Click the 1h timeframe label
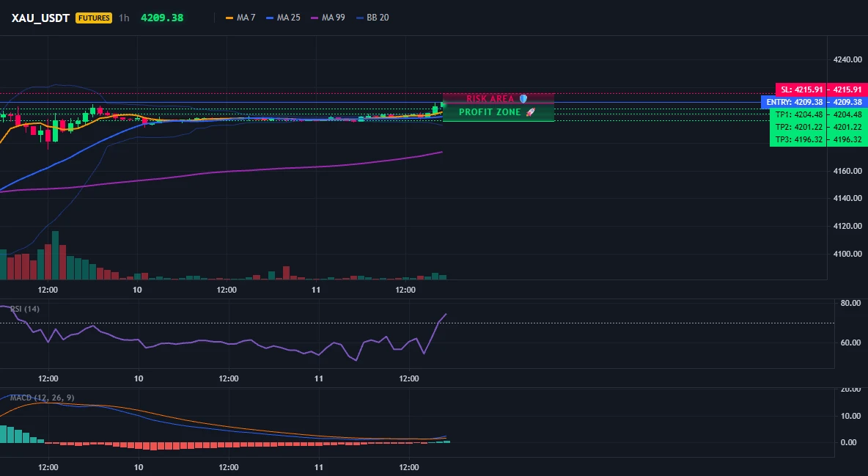 point(124,18)
